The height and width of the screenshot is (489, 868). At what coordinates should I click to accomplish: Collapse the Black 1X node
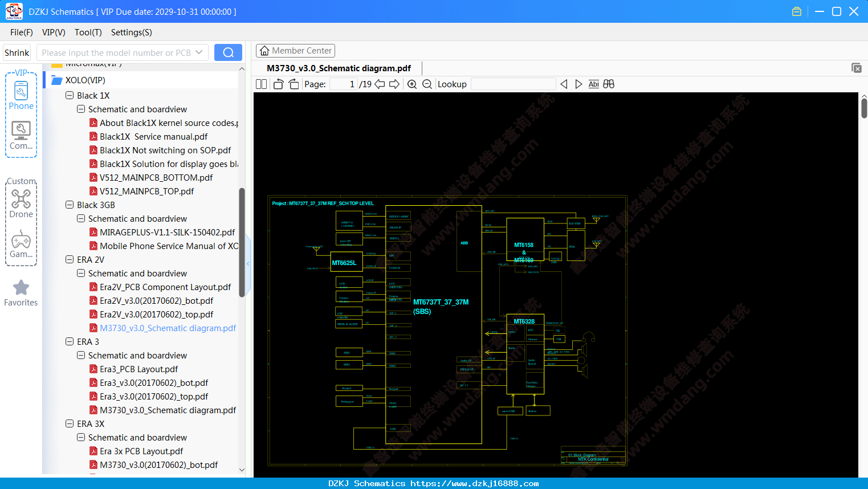[x=70, y=96]
